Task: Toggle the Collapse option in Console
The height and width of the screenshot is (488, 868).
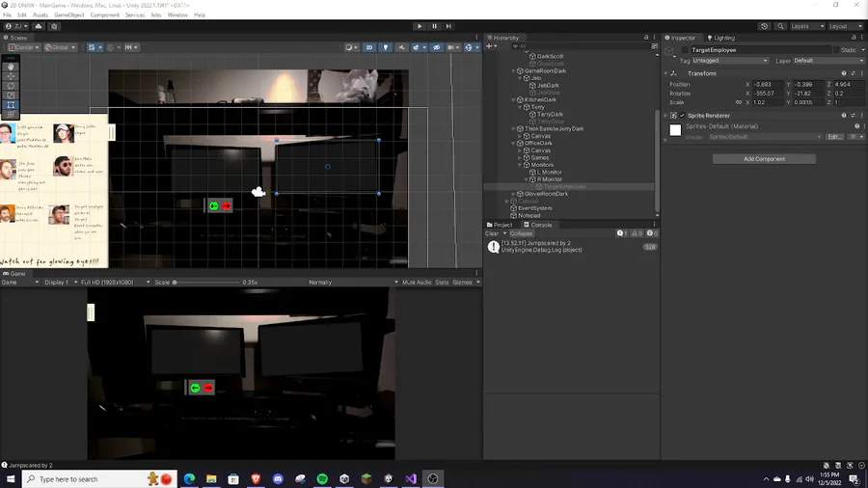Action: click(x=521, y=233)
